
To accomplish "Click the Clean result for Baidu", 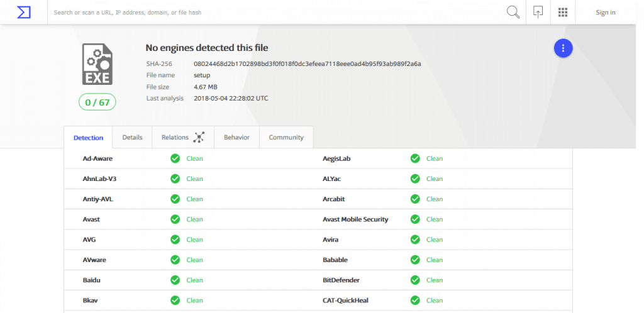I will [195, 280].
